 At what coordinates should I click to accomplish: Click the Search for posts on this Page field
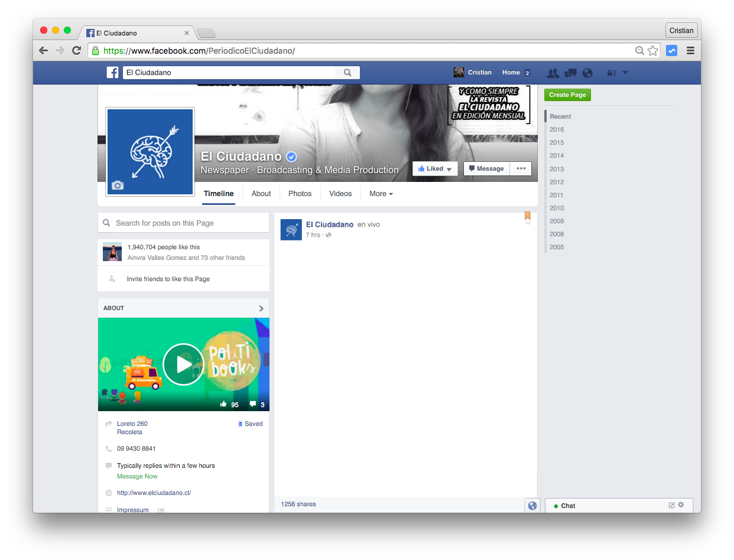(183, 223)
